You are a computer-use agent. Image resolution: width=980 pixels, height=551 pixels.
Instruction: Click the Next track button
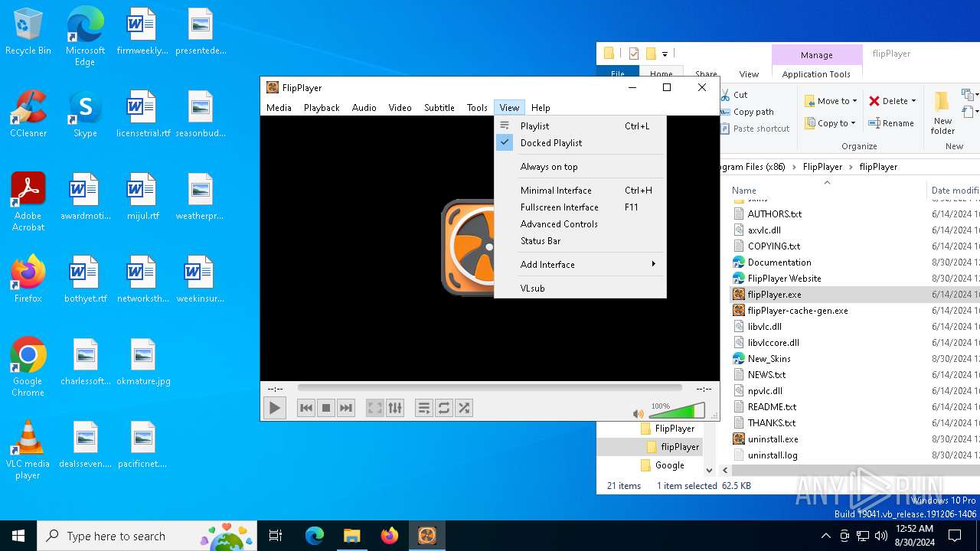pyautogui.click(x=346, y=408)
